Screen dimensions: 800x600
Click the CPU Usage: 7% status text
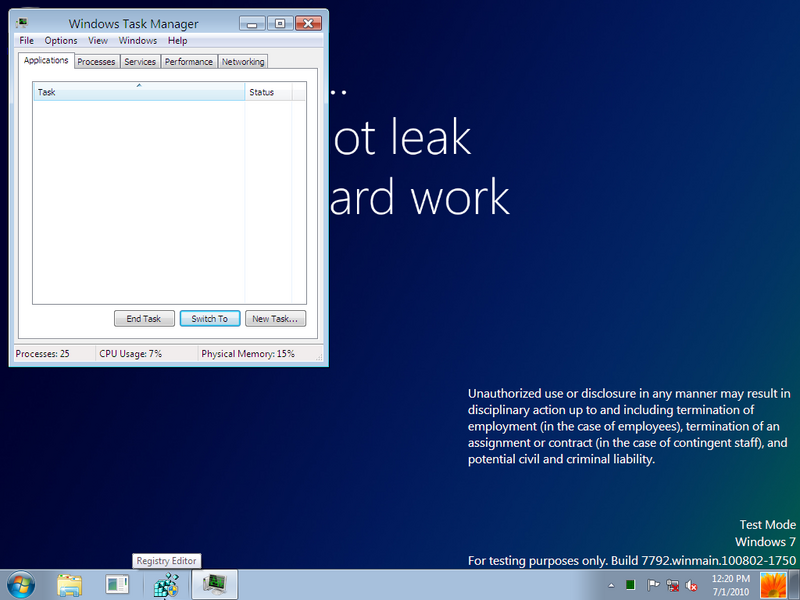point(131,354)
